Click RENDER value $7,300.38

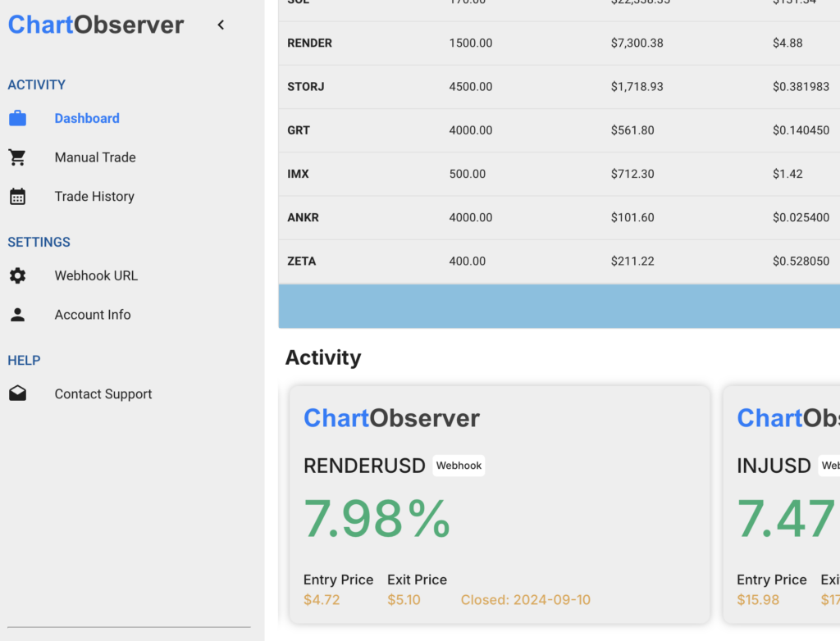(x=637, y=43)
